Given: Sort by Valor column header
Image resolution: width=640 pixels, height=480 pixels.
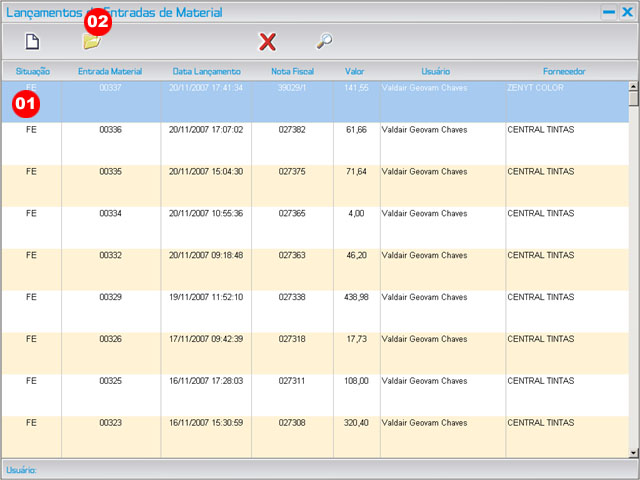Looking at the screenshot, I should tap(355, 71).
